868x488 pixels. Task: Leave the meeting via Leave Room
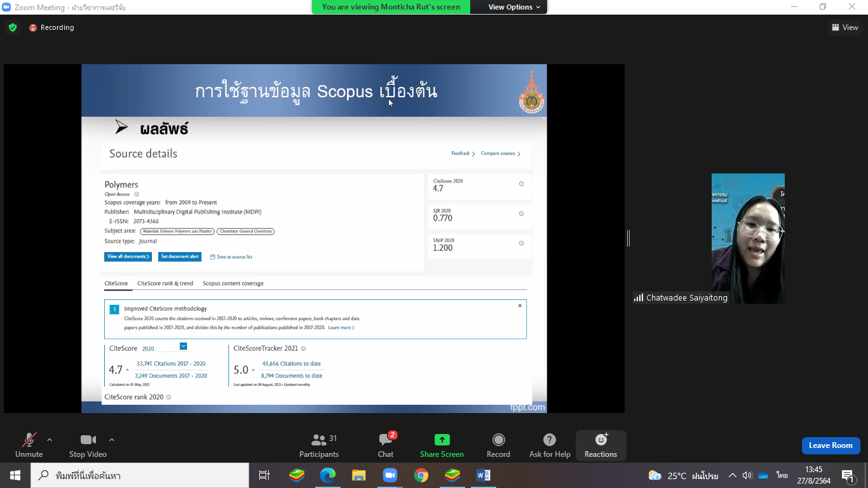[831, 445]
